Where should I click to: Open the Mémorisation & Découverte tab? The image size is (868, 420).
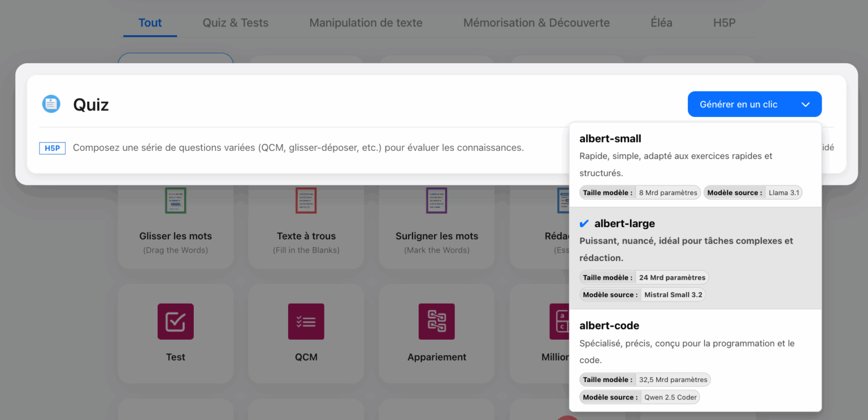pos(536,23)
